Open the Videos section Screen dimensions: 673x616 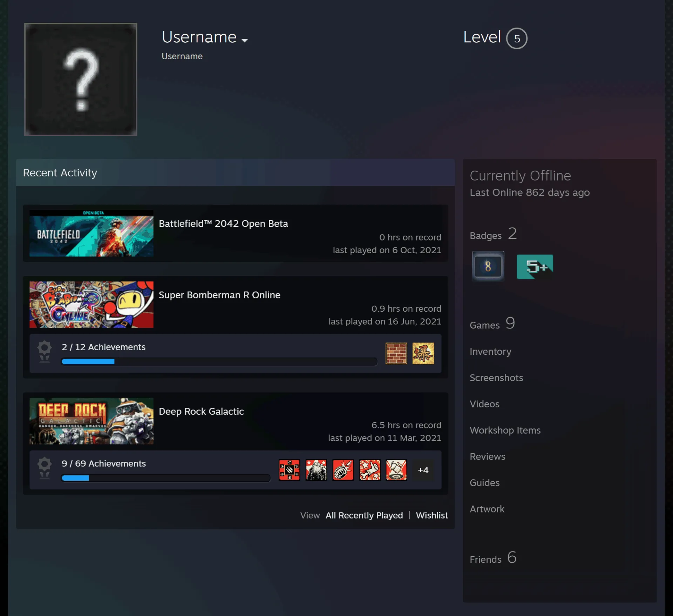pos(484,404)
